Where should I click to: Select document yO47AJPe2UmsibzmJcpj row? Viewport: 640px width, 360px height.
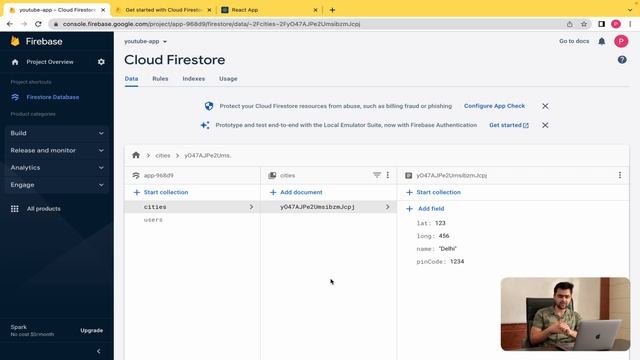(329, 207)
